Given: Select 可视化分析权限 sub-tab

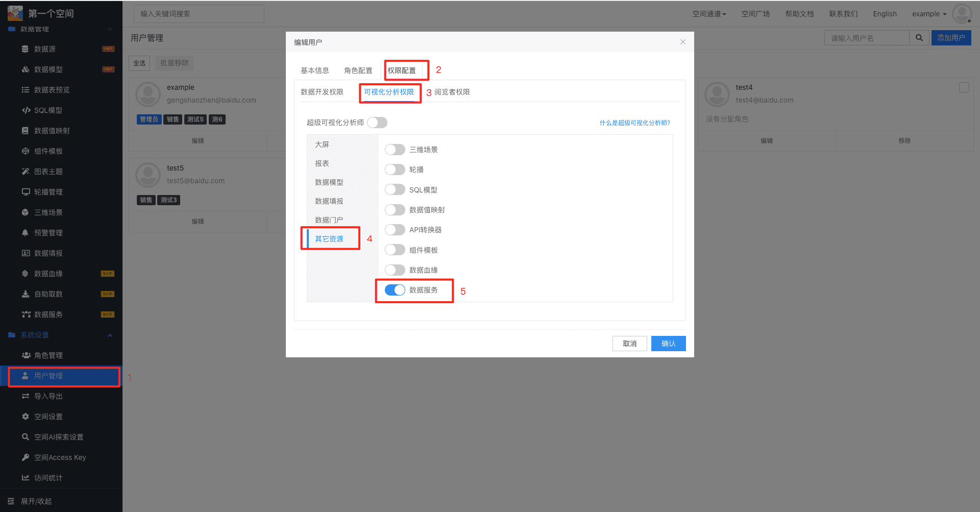Looking at the screenshot, I should click(x=389, y=92).
